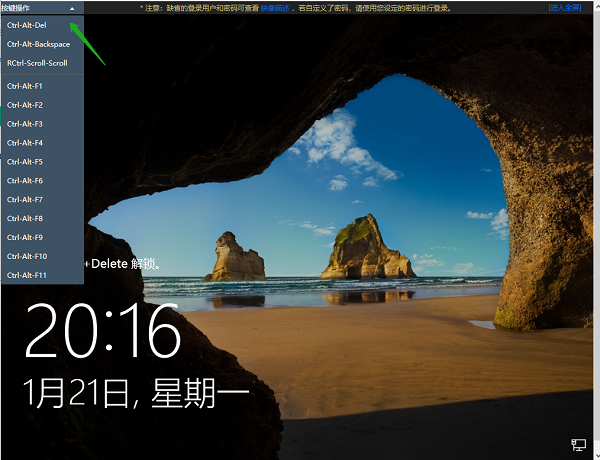Send Ctrl-Alt-F11 from the dropdown
Image resolution: width=600 pixels, height=460 pixels.
click(26, 275)
